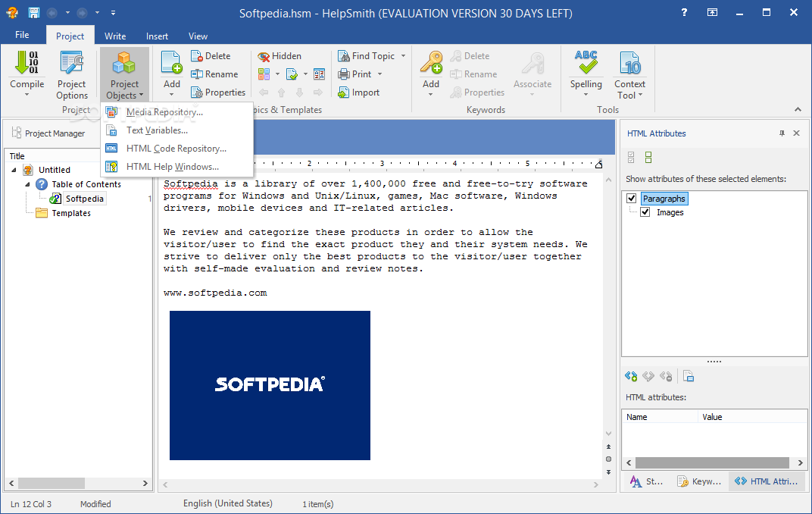Click the topic list options icon

coord(319,74)
